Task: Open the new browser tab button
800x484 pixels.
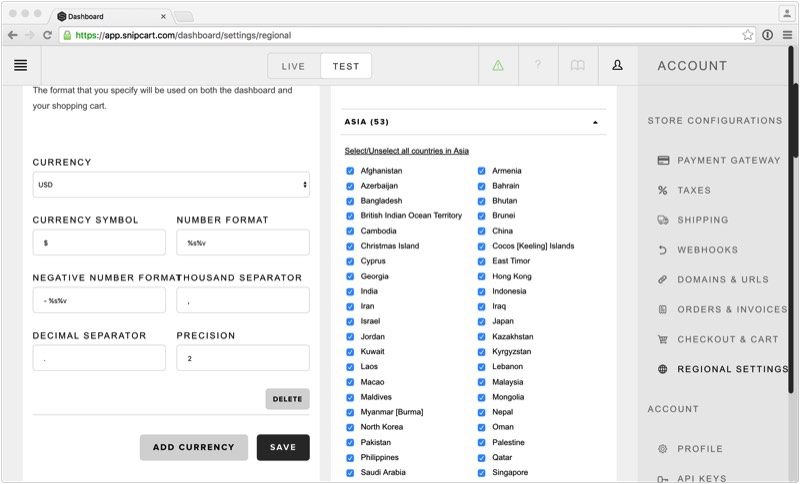Action: 184,17
